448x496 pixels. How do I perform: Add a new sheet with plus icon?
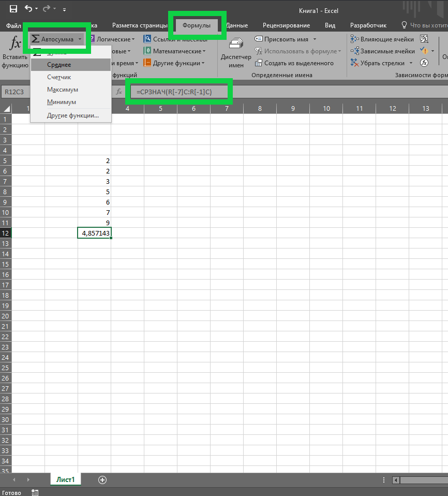click(x=102, y=480)
